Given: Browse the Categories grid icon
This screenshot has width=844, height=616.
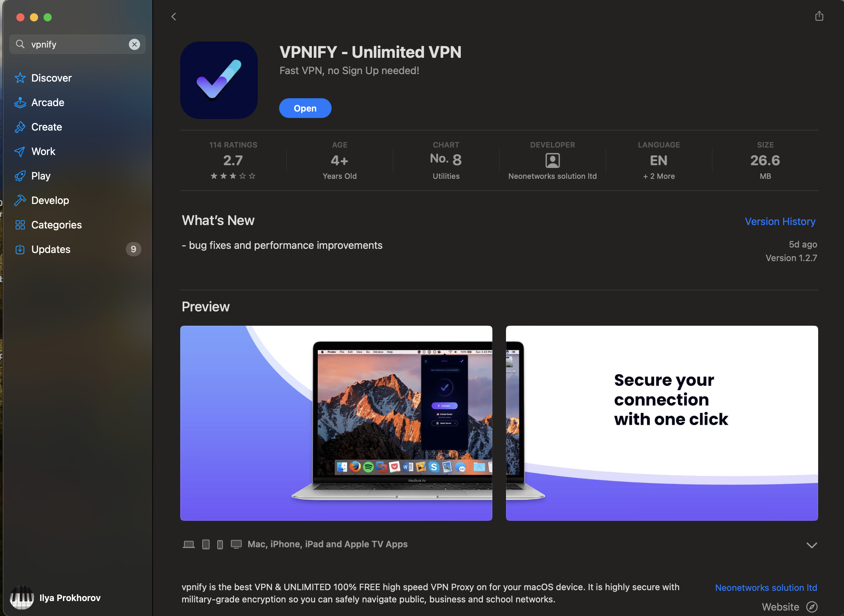Looking at the screenshot, I should pyautogui.click(x=20, y=225).
